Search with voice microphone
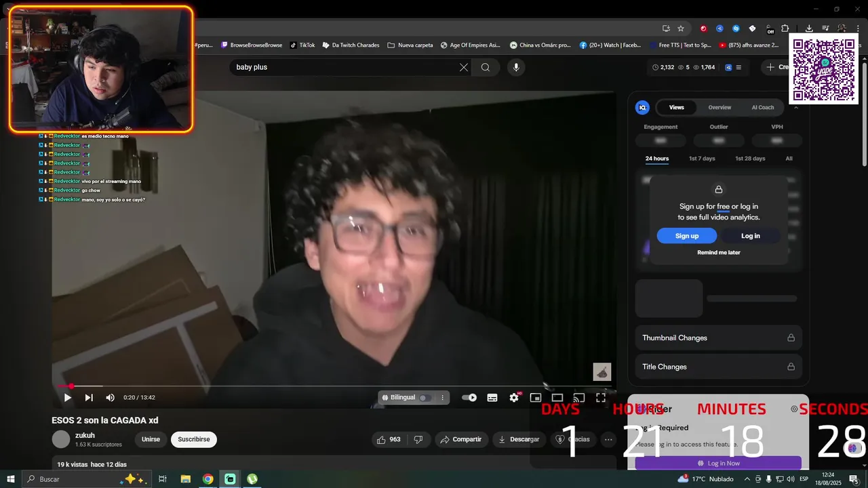 516,67
